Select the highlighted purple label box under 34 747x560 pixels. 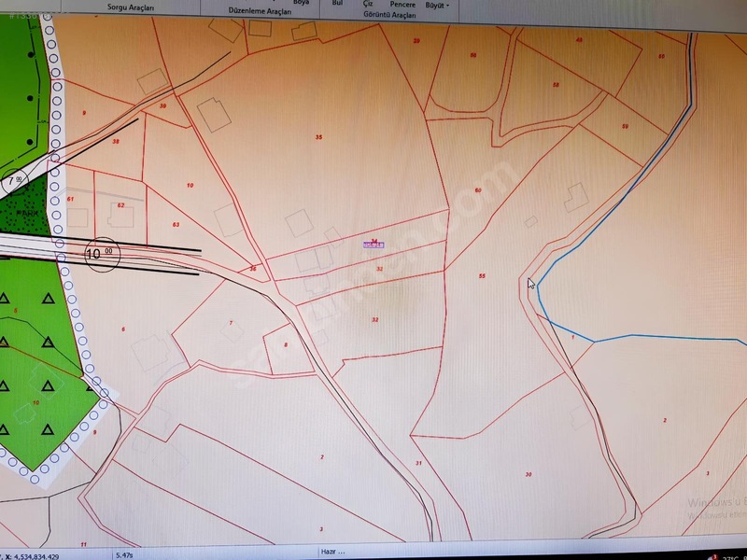[x=373, y=245]
